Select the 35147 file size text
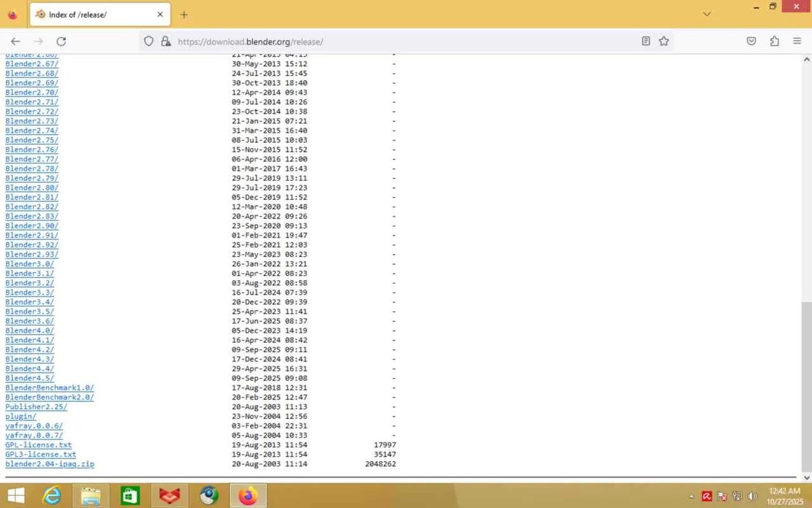Image resolution: width=812 pixels, height=508 pixels. (x=385, y=455)
